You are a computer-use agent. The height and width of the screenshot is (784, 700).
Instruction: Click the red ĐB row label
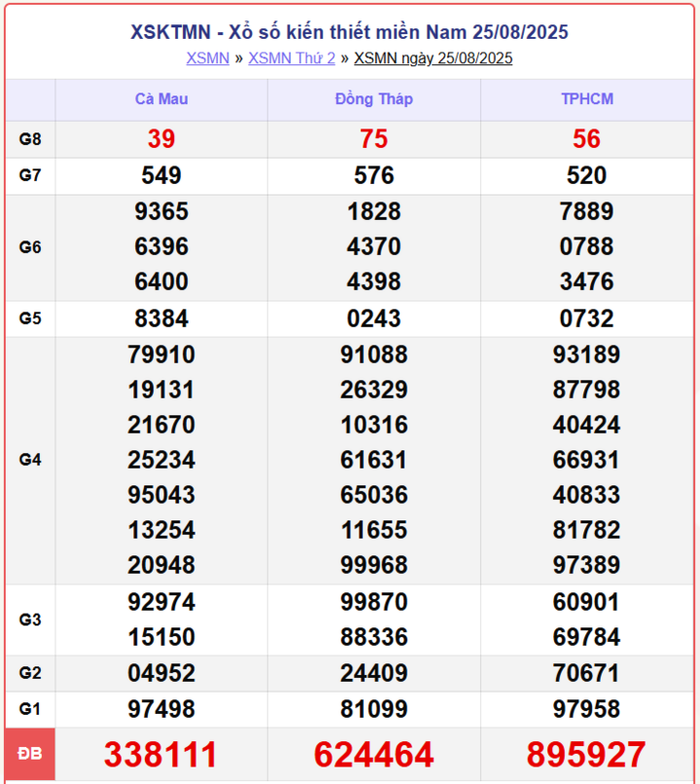point(30,754)
